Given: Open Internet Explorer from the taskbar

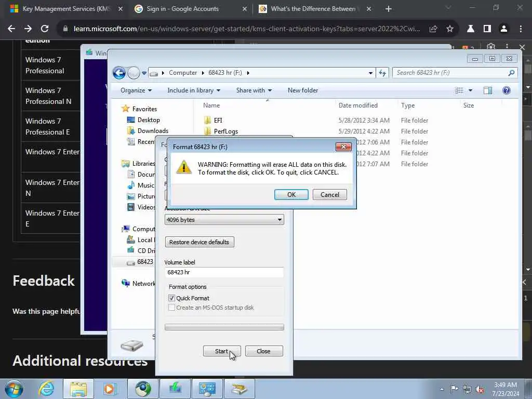Looking at the screenshot, I should coord(46,389).
